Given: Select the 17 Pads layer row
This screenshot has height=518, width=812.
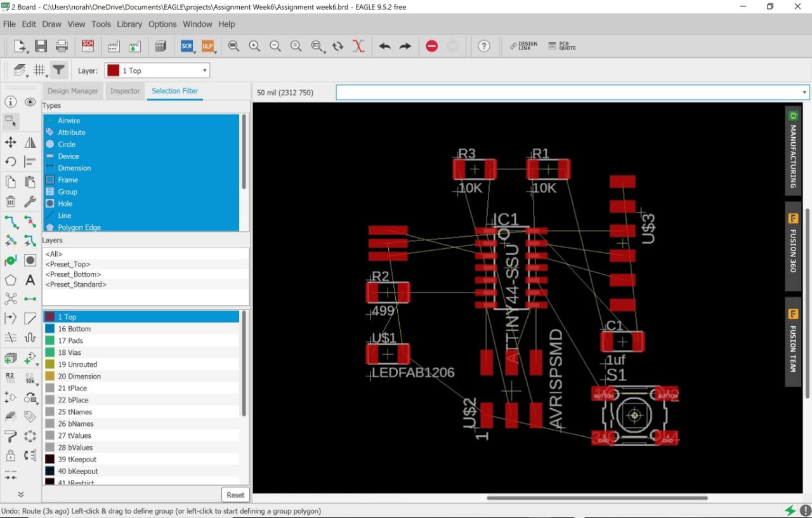Looking at the screenshot, I should click(141, 341).
